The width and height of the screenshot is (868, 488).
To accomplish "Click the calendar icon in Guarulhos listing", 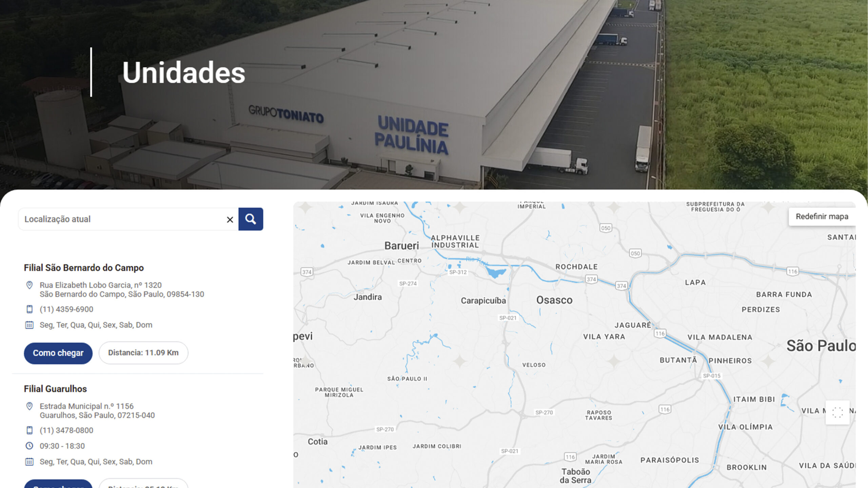I will pos(29,462).
